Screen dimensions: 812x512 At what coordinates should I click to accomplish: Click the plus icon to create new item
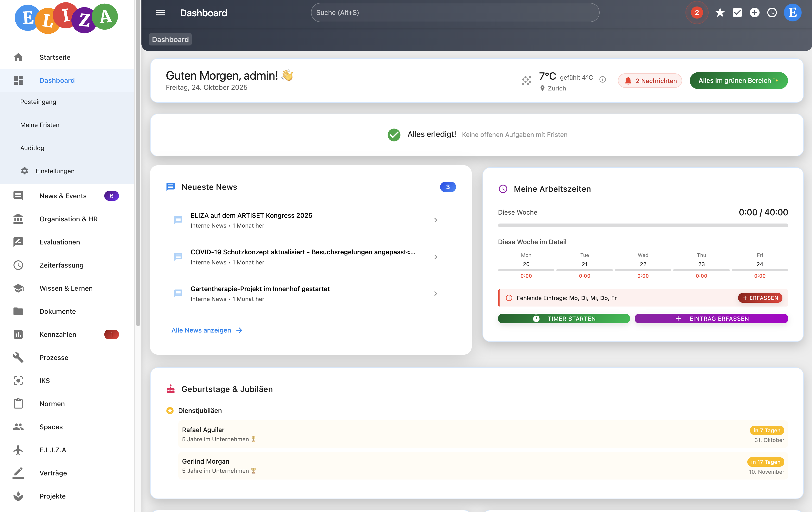pos(755,13)
